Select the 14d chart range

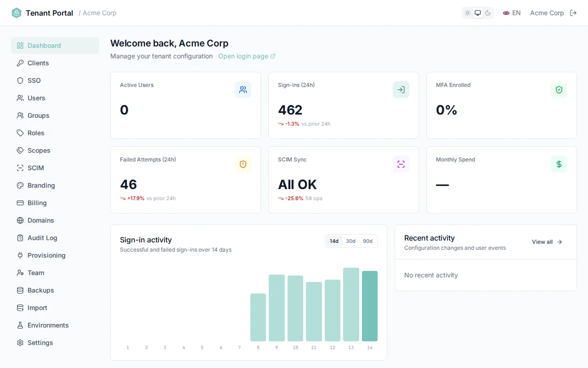click(x=334, y=241)
